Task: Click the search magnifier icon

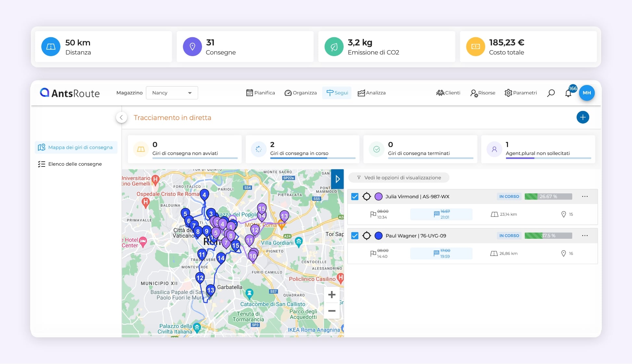Action: [x=551, y=93]
